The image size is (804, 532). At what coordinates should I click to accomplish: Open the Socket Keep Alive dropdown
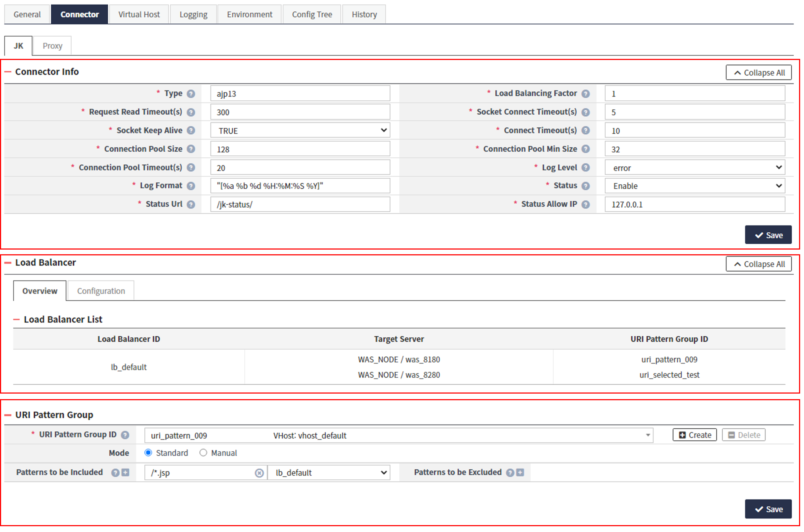(x=300, y=131)
